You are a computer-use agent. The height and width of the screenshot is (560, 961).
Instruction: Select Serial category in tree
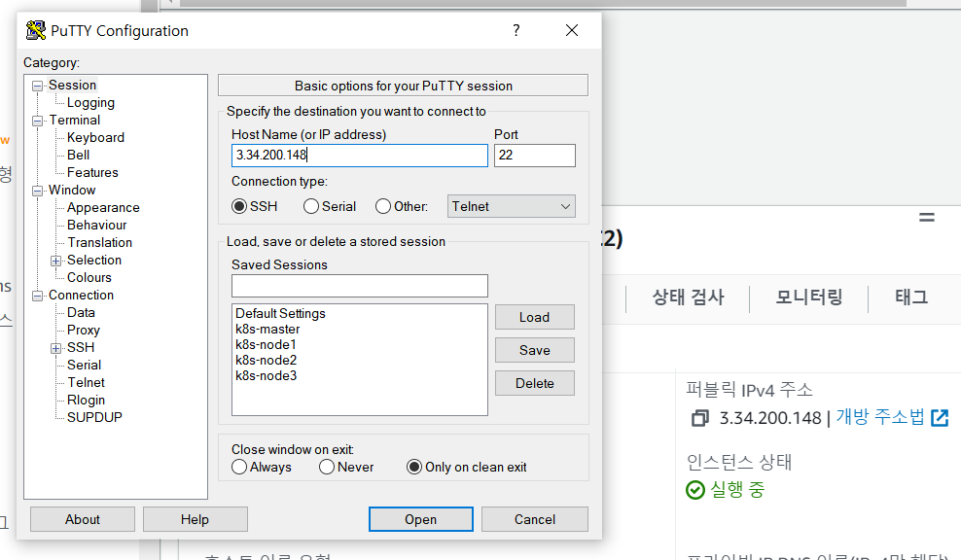84,365
